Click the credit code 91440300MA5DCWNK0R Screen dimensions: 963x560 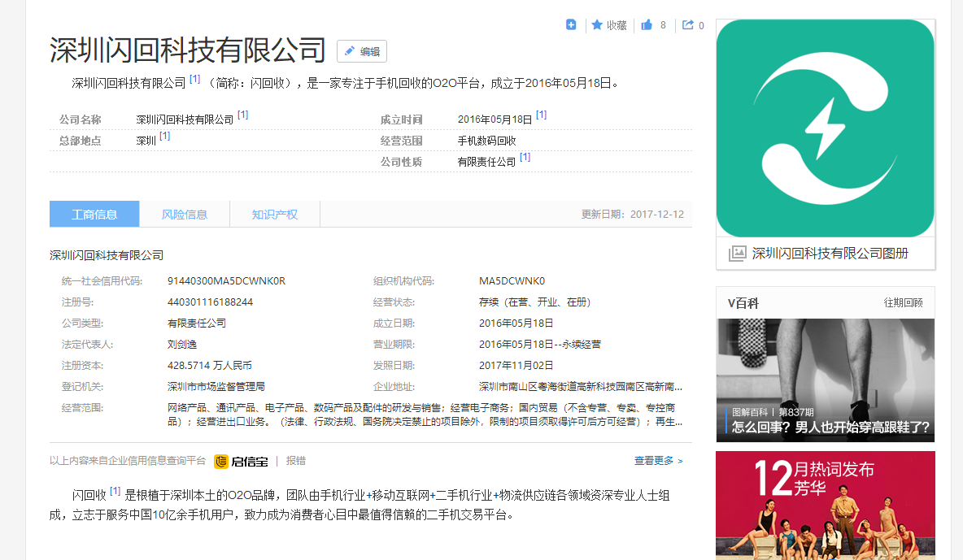(x=227, y=280)
